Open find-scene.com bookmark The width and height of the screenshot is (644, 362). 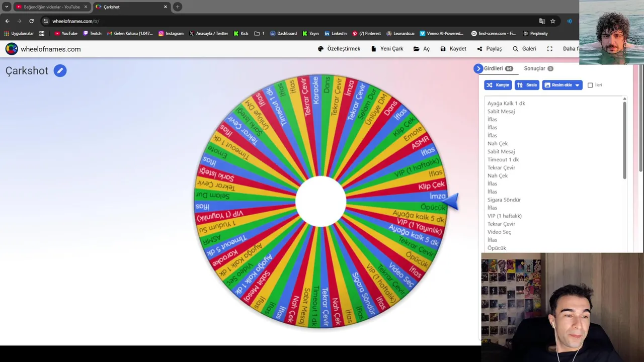coord(494,34)
